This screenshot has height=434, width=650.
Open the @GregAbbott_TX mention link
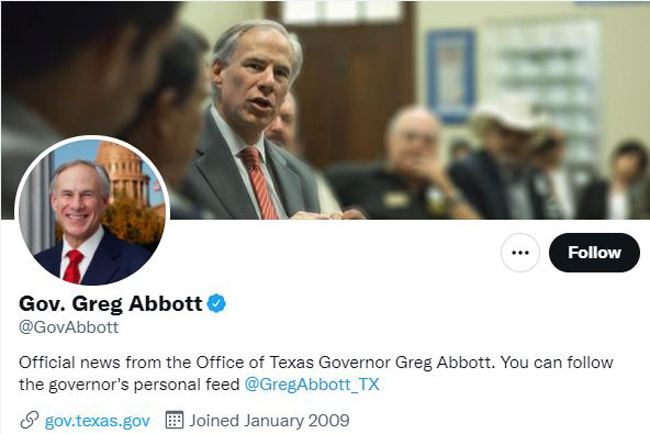click(x=312, y=384)
